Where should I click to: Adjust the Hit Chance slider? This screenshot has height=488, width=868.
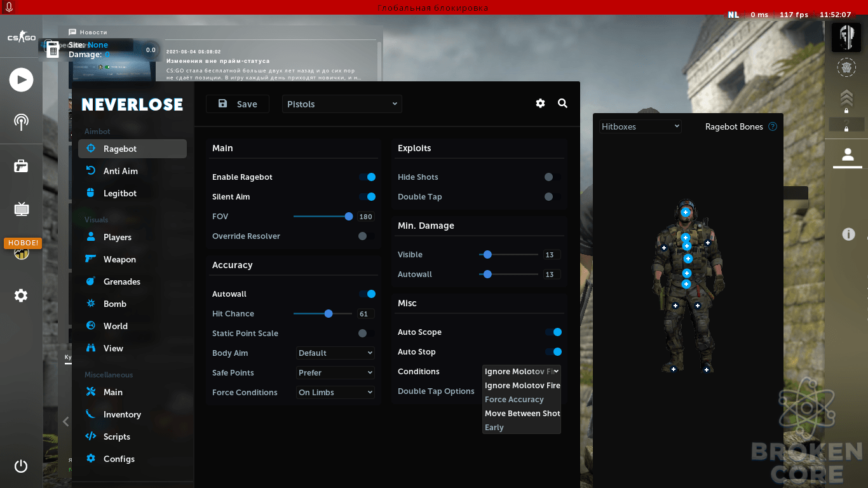pyautogui.click(x=323, y=314)
